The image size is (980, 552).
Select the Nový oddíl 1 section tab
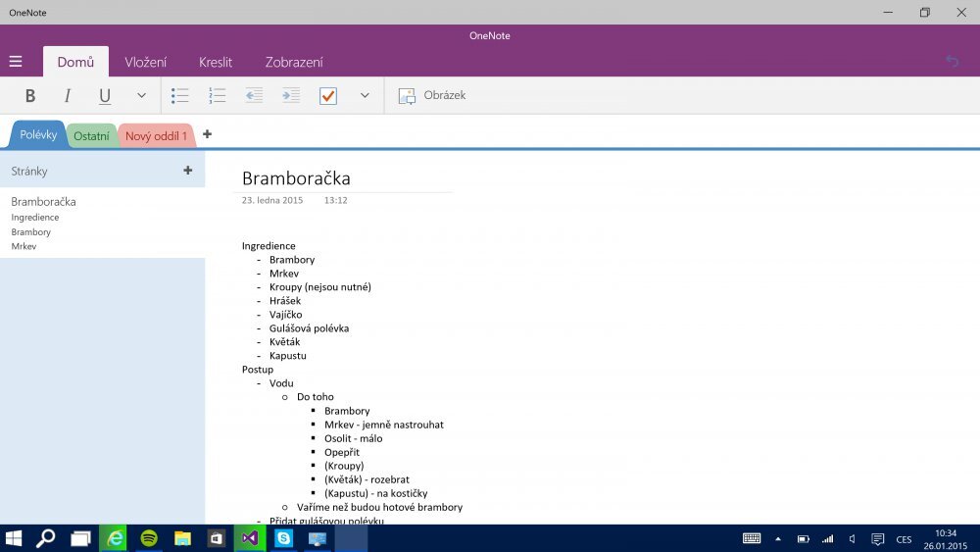[x=156, y=135]
